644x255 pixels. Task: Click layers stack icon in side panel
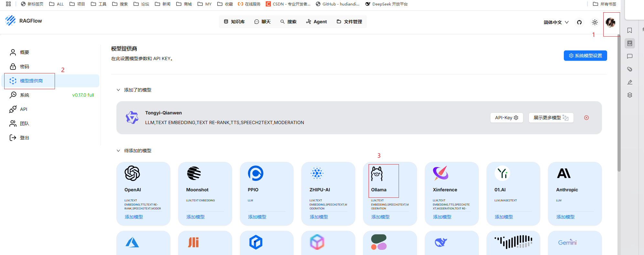[x=630, y=95]
